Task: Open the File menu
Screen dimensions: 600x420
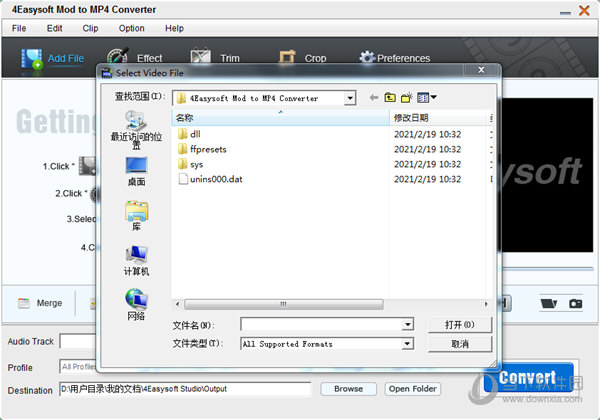Action: click(19, 28)
